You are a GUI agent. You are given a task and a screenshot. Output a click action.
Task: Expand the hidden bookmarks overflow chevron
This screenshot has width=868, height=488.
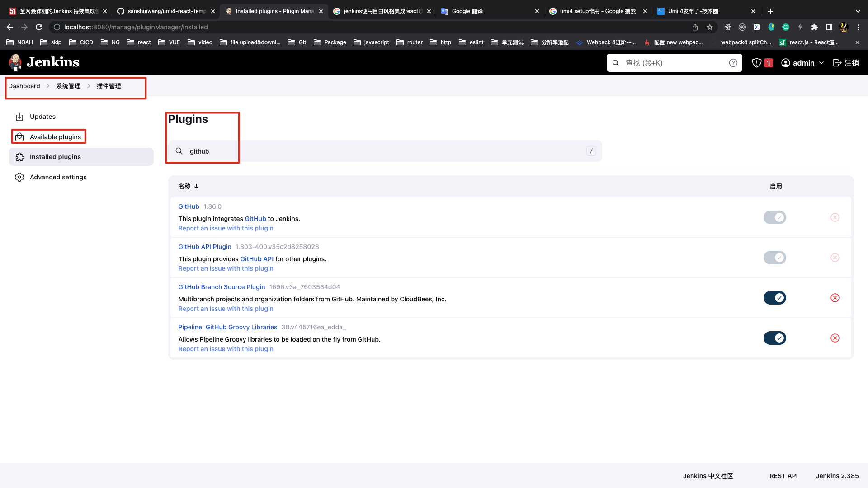click(857, 42)
